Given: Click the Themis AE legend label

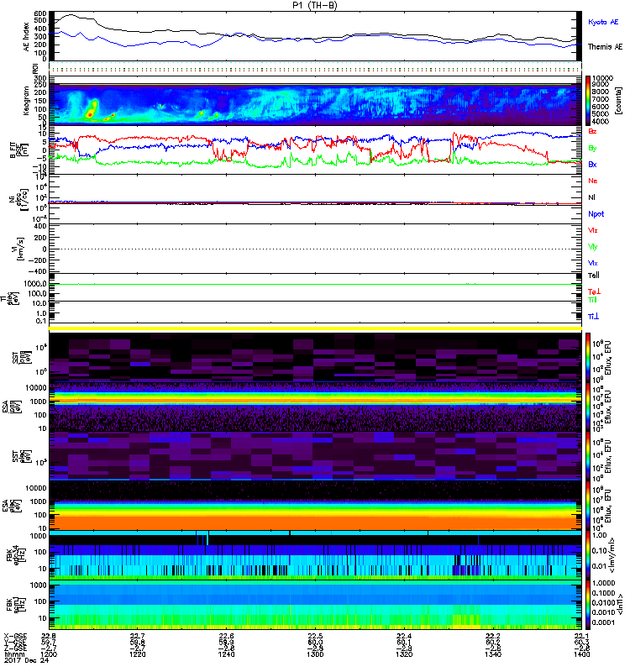Looking at the screenshot, I should point(605,48).
